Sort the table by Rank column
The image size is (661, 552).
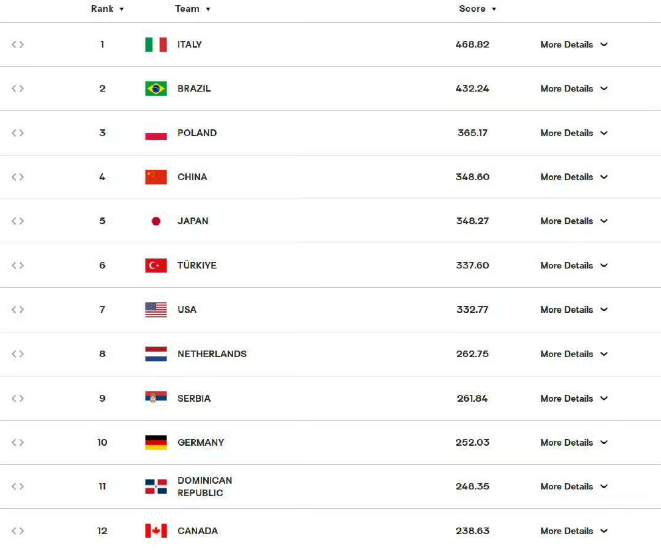point(107,9)
